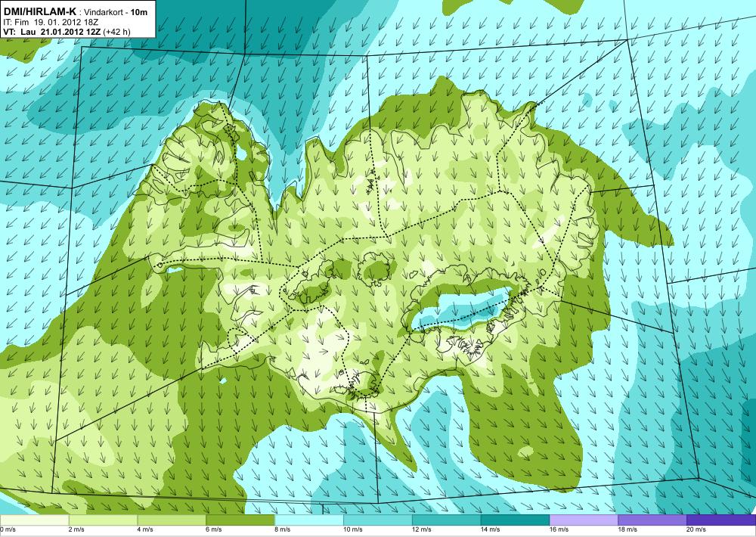Click the 10–12 m/s legend swatch

[x=377, y=520]
